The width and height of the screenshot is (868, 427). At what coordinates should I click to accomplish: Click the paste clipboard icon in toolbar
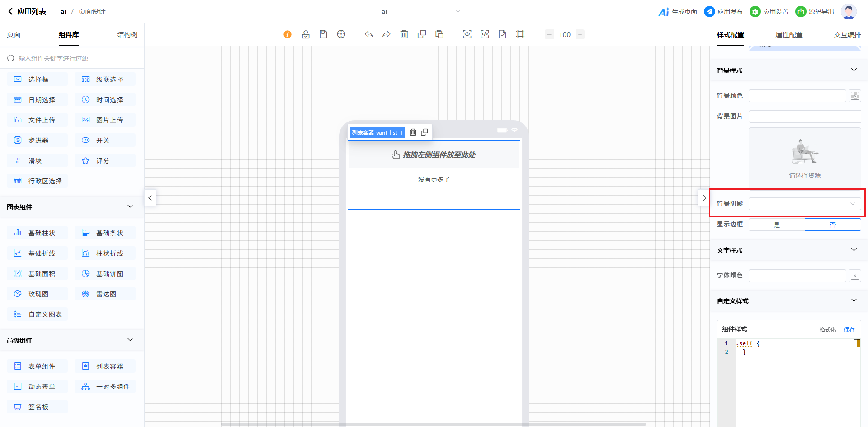(x=439, y=34)
